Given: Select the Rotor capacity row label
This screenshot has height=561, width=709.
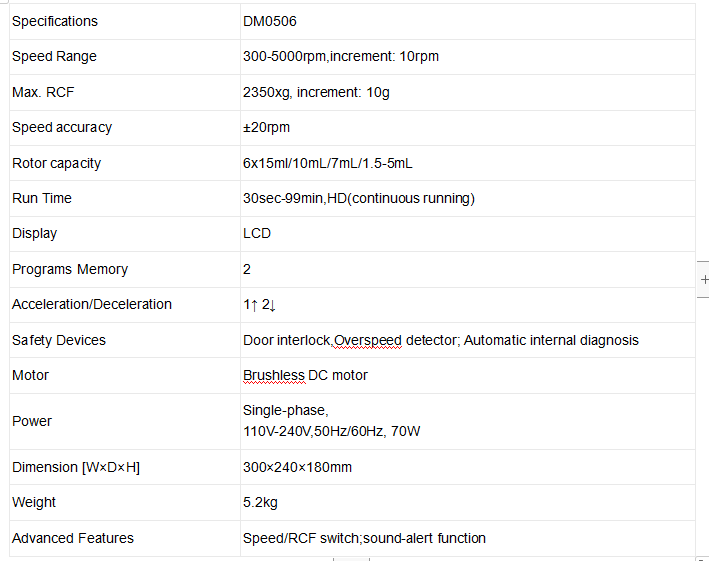Looking at the screenshot, I should click(56, 163).
